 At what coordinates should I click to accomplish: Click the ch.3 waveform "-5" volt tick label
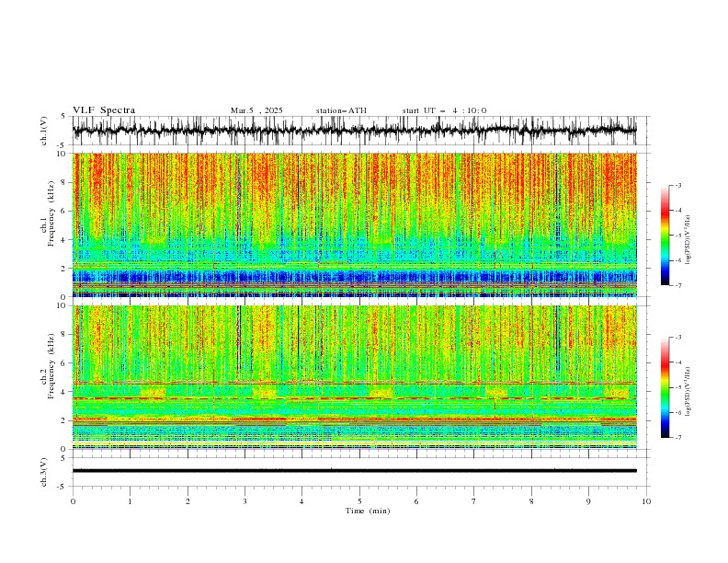coord(62,487)
